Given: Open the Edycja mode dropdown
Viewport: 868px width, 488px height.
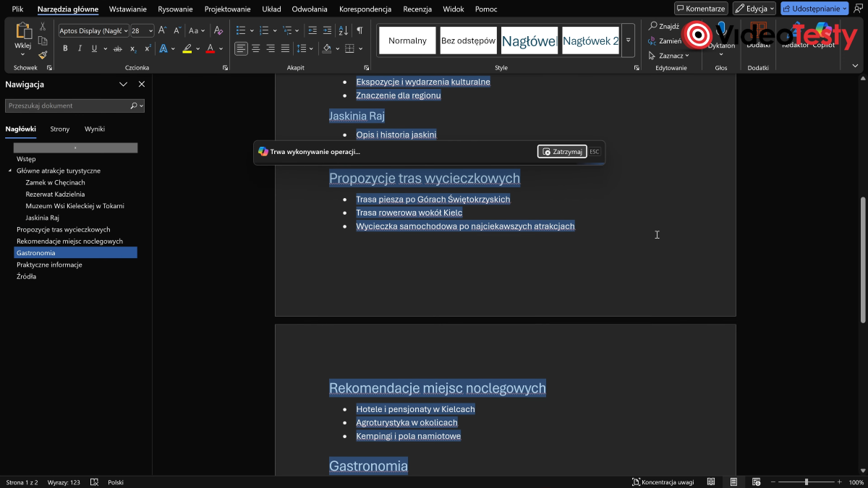Looking at the screenshot, I should pos(754,9).
